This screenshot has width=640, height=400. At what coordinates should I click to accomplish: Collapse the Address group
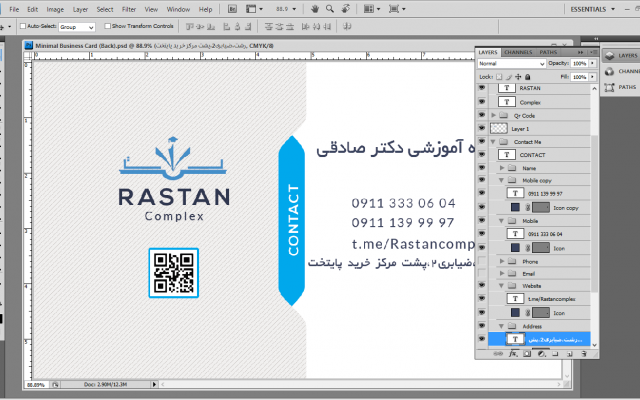pyautogui.click(x=501, y=326)
